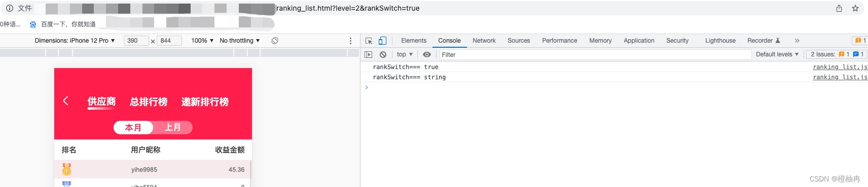Screen dimensions: 868x187
Task: Show more DevTools tabs chevron
Action: pyautogui.click(x=797, y=41)
